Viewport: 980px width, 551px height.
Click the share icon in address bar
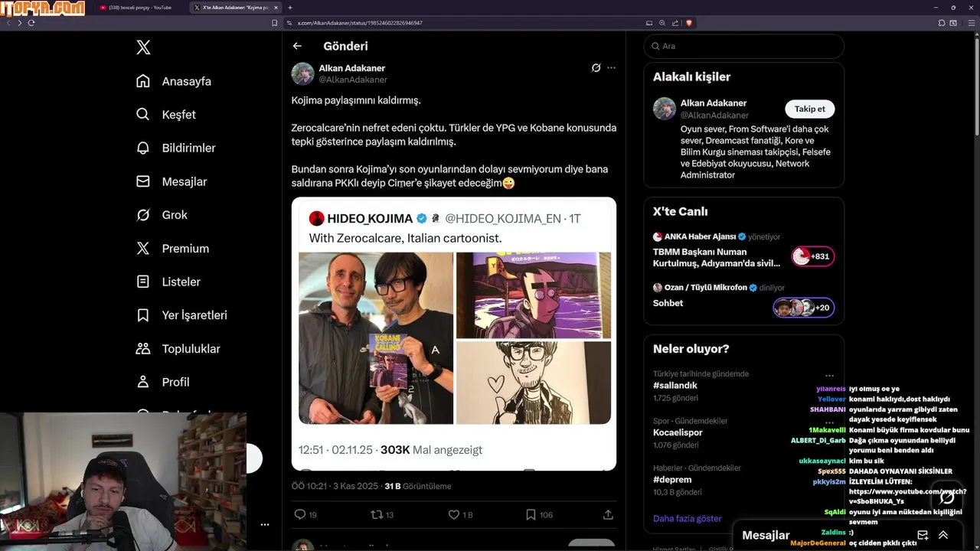click(x=675, y=23)
